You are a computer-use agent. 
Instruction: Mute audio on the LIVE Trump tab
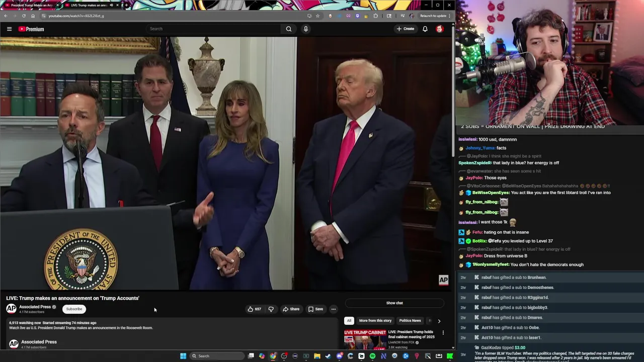coord(111,5)
